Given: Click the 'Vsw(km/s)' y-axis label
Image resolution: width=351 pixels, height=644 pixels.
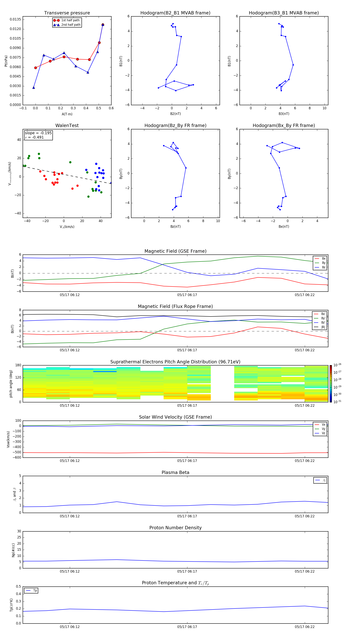Looking at the screenshot, I should coord(8,439).
